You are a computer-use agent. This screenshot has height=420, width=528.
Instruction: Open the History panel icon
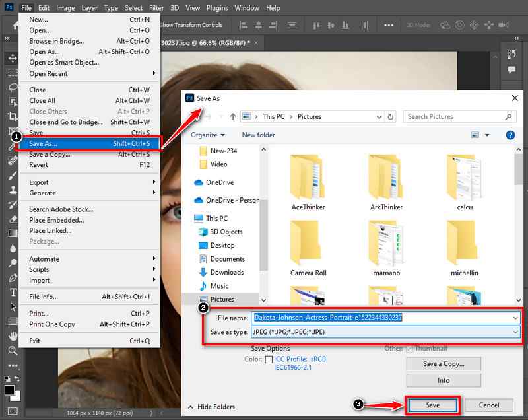[x=511, y=54]
